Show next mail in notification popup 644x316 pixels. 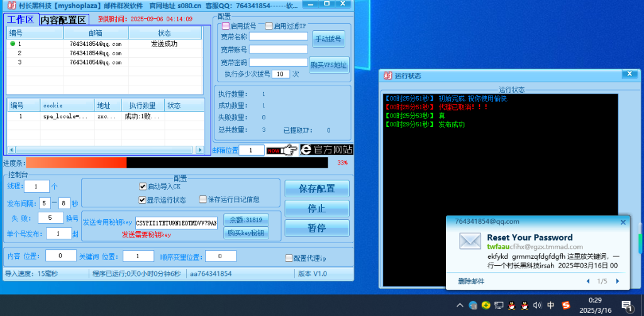[x=618, y=281]
